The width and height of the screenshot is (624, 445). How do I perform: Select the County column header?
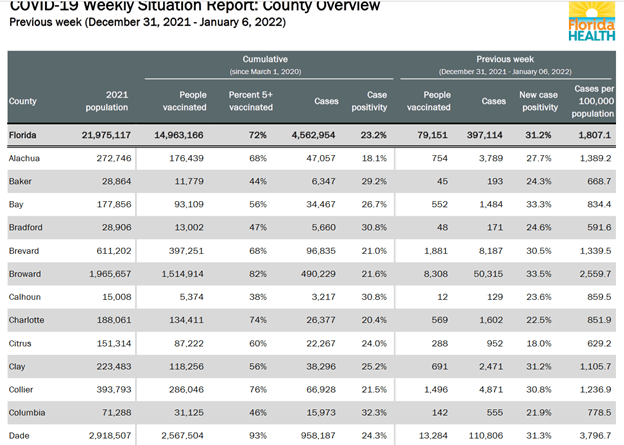(x=22, y=101)
